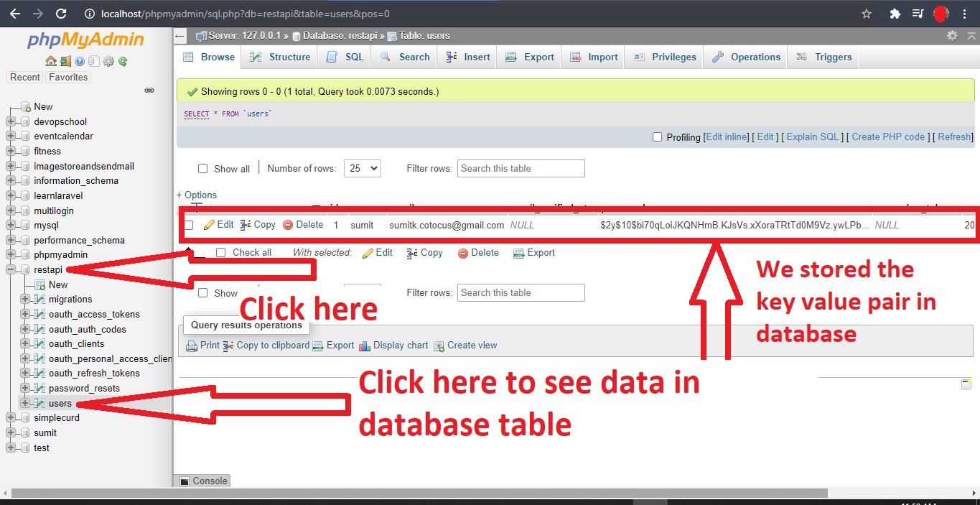The width and height of the screenshot is (980, 505).
Task: Click the Display chart icon
Action: [x=365, y=346]
